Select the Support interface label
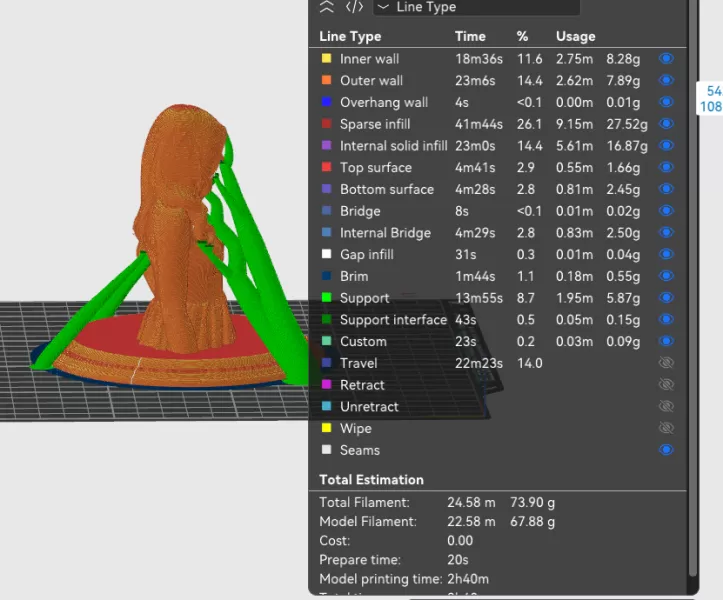The image size is (723, 600). coord(393,320)
